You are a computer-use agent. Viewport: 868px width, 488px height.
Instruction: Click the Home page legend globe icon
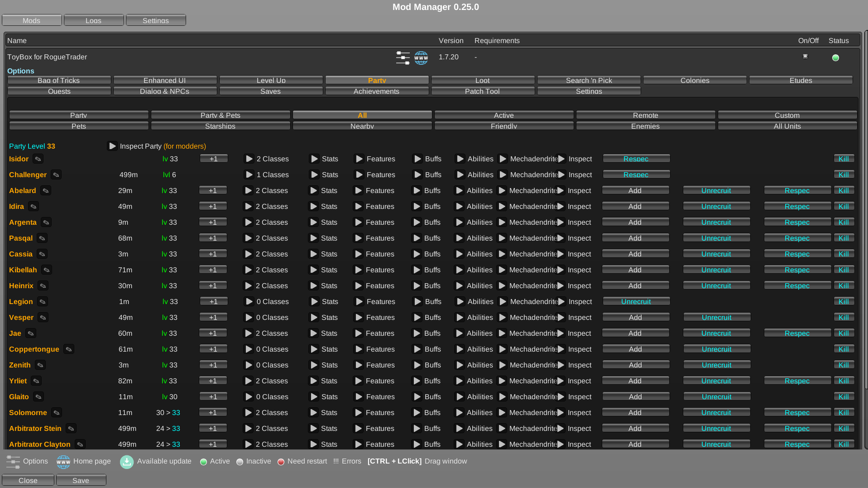[63, 462]
